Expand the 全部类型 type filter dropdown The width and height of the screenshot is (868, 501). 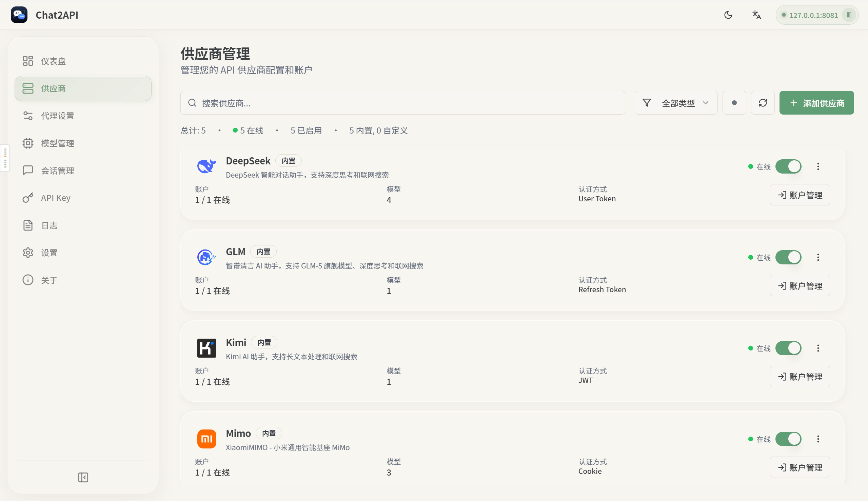coord(676,103)
